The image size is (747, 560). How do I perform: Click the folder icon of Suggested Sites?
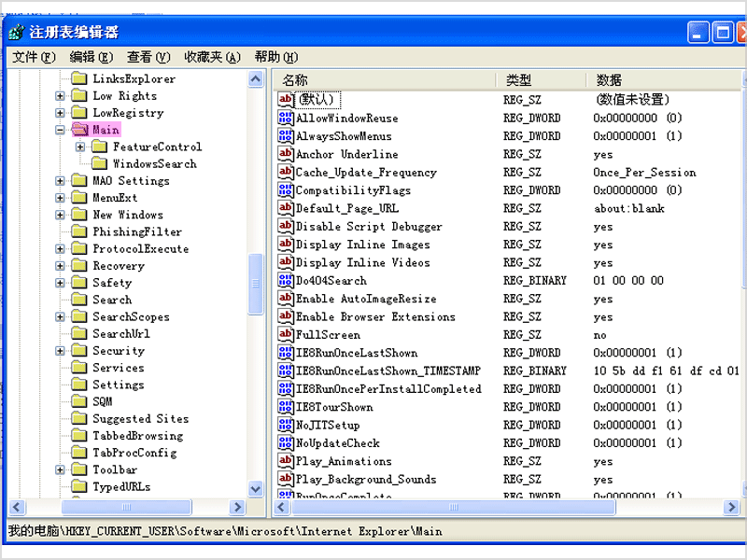point(79,418)
